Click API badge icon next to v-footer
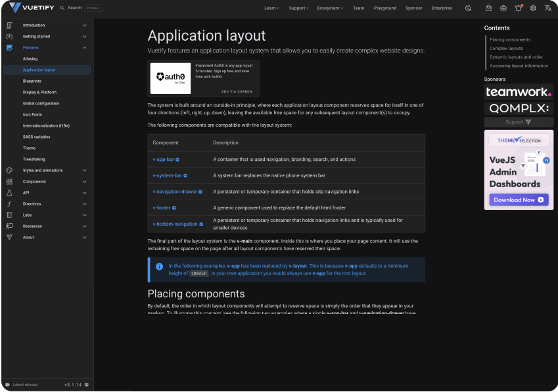The height and width of the screenshot is (392, 558). pos(174,208)
